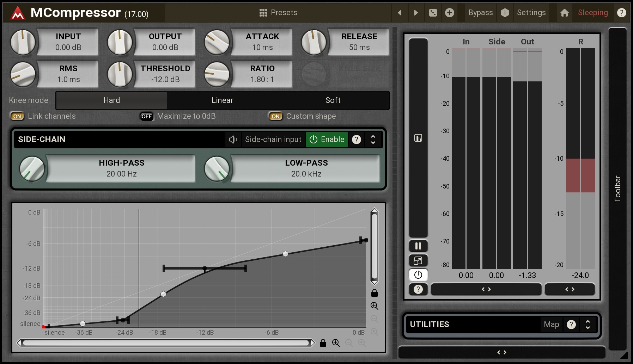Pause the level meters
This screenshot has height=364, width=633.
tap(418, 246)
